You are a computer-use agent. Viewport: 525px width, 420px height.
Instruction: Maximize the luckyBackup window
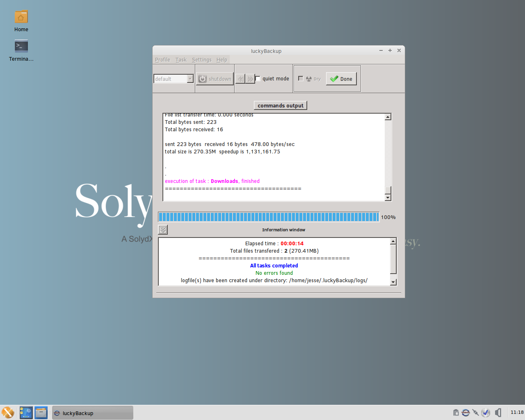390,50
